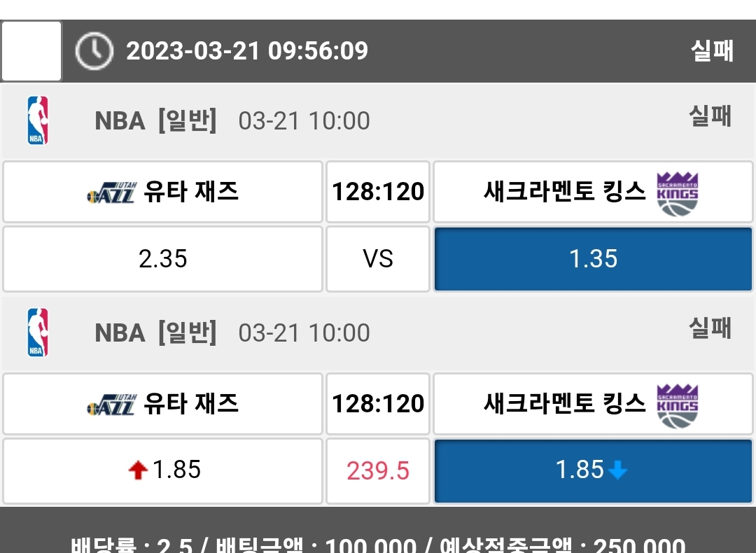This screenshot has height=553, width=756.
Task: Tick the white checkbox beside the timestamp
Action: click(31, 51)
